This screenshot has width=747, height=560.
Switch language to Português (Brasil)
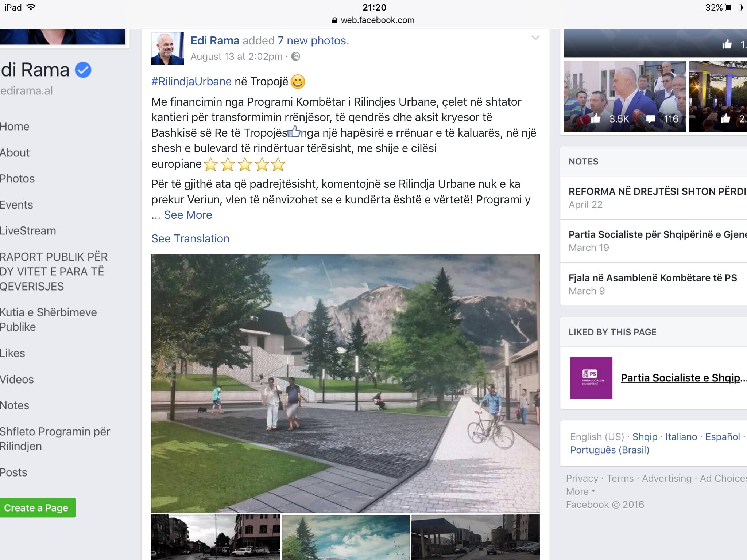click(x=610, y=450)
